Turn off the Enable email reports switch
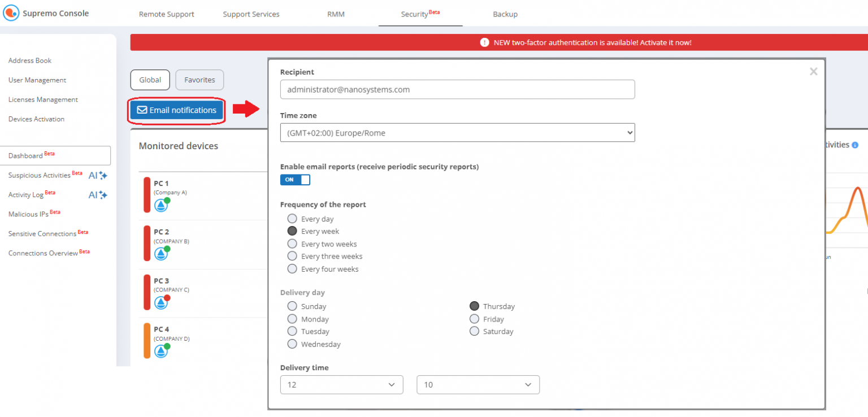The image size is (868, 417). 295,180
